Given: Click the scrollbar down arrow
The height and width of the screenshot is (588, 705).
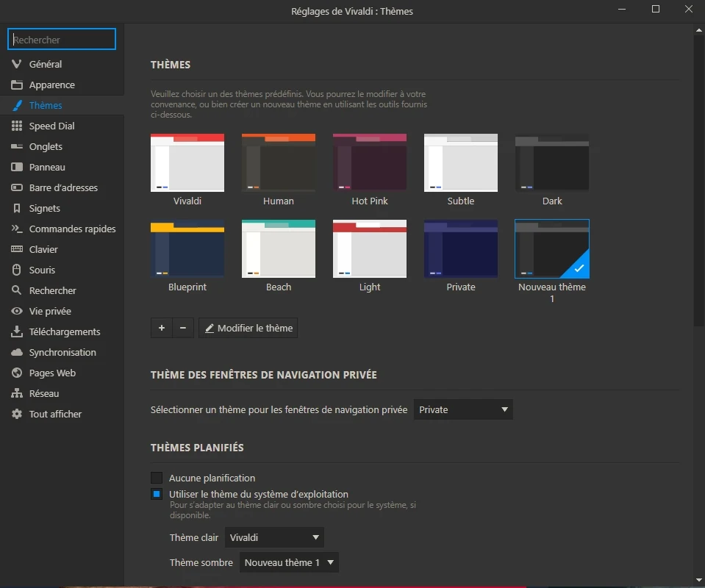Looking at the screenshot, I should (x=698, y=581).
